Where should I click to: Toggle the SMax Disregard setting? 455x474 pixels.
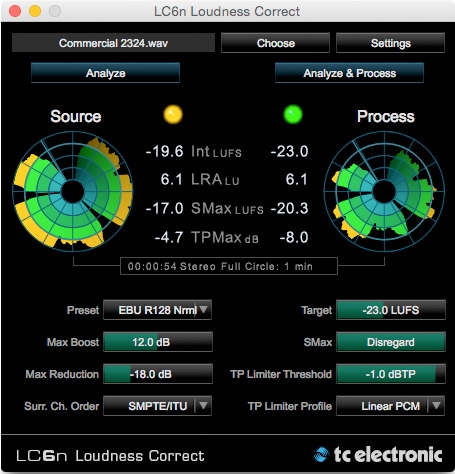(391, 342)
